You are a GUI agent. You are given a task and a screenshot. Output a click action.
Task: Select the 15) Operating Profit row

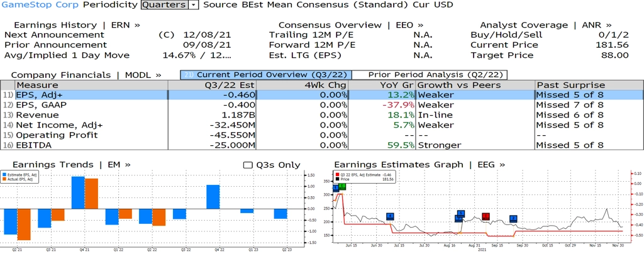(x=322, y=135)
